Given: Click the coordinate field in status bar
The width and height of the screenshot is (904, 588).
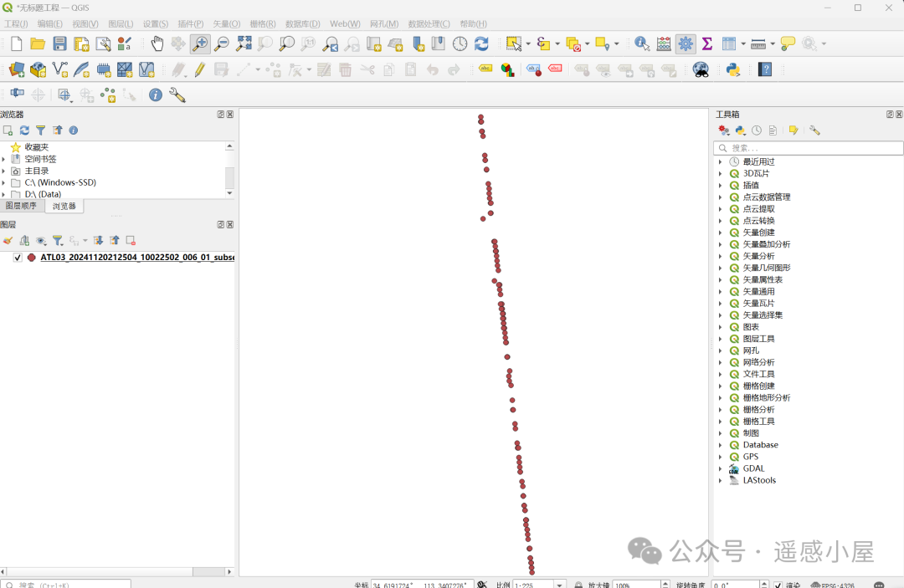Looking at the screenshot, I should coord(422,585).
